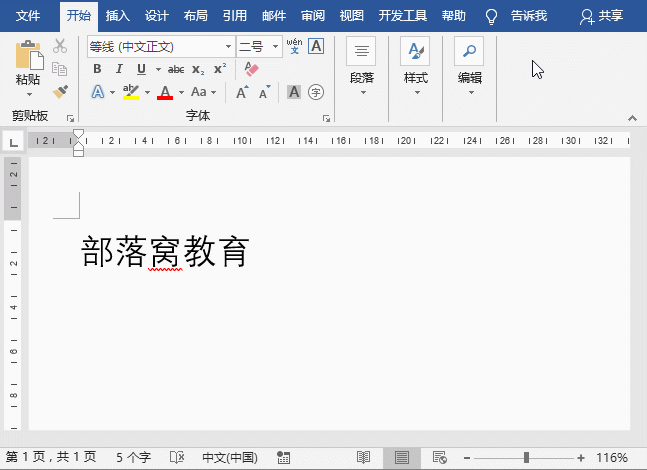
Task: Apply subscript formatting
Action: (198, 69)
